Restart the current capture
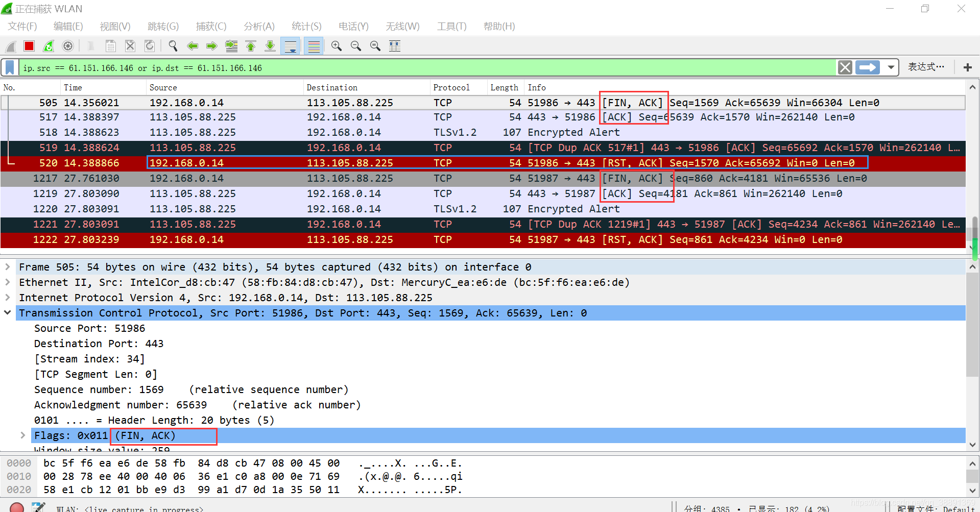 [x=49, y=46]
